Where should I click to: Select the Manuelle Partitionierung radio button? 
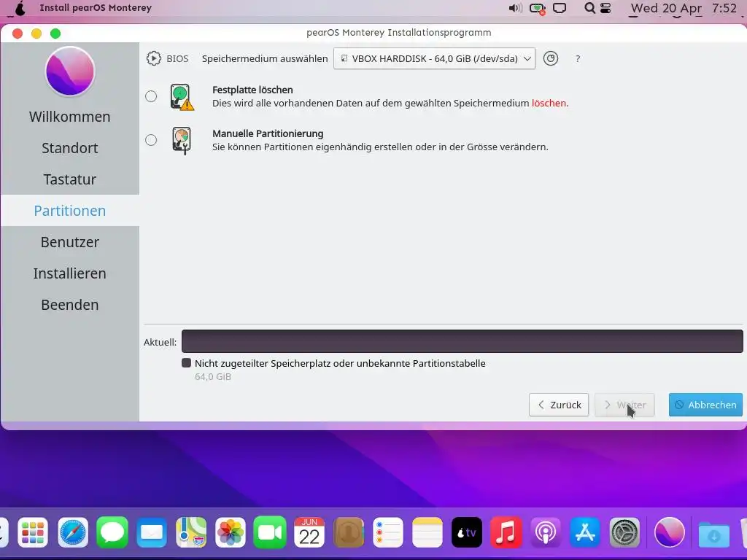coord(151,140)
